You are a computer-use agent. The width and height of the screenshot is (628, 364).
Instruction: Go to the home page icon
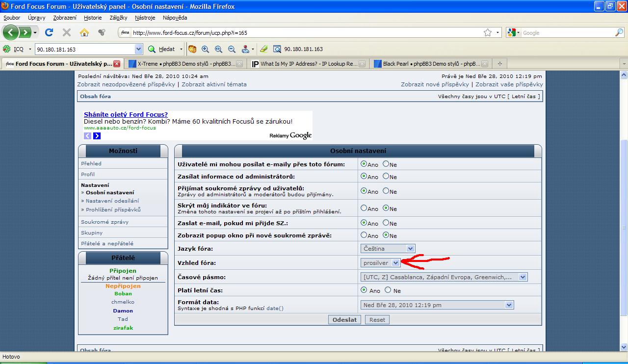tap(84, 33)
